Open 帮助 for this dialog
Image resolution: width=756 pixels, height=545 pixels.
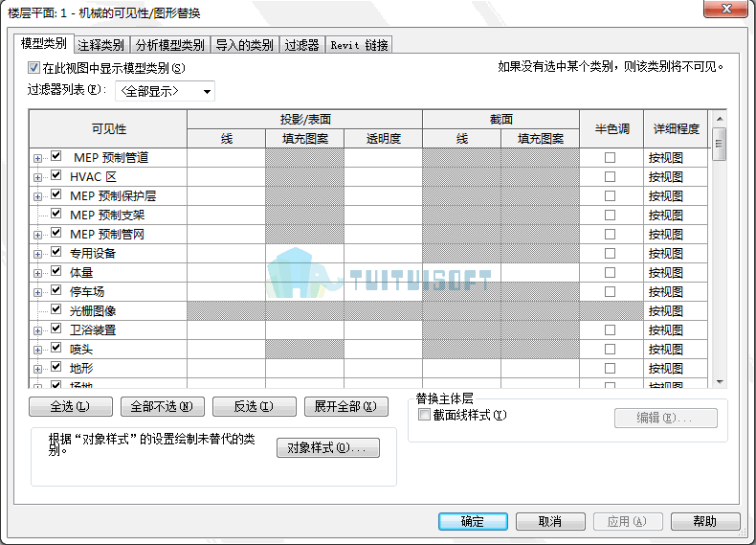click(705, 521)
